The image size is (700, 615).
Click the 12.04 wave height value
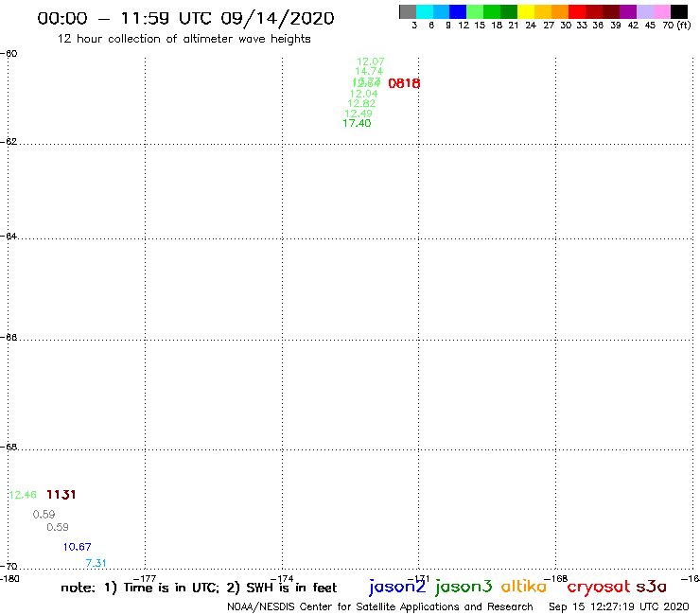point(364,94)
